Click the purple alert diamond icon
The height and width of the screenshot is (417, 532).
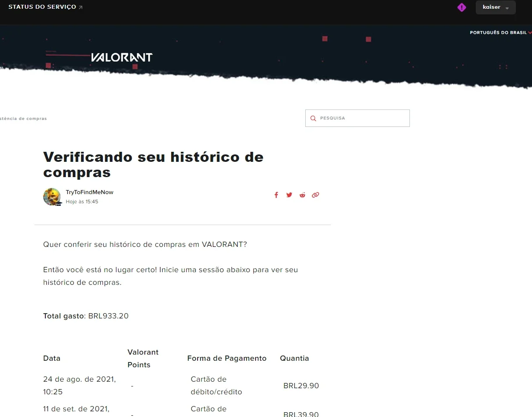[462, 7]
